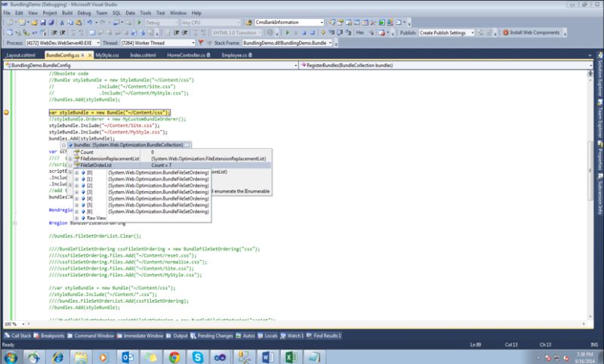The image size is (604, 364).
Task: Open the Find Results 1 panel
Action: tap(326, 335)
